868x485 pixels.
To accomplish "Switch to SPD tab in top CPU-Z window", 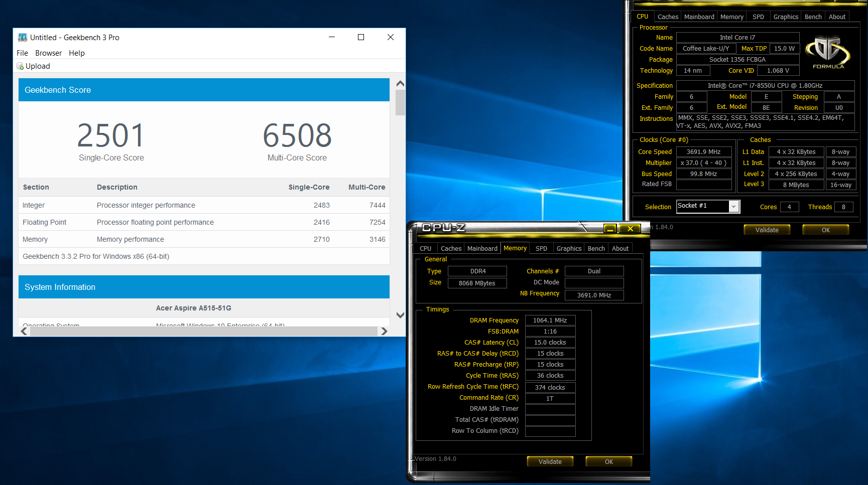I will pyautogui.click(x=758, y=17).
